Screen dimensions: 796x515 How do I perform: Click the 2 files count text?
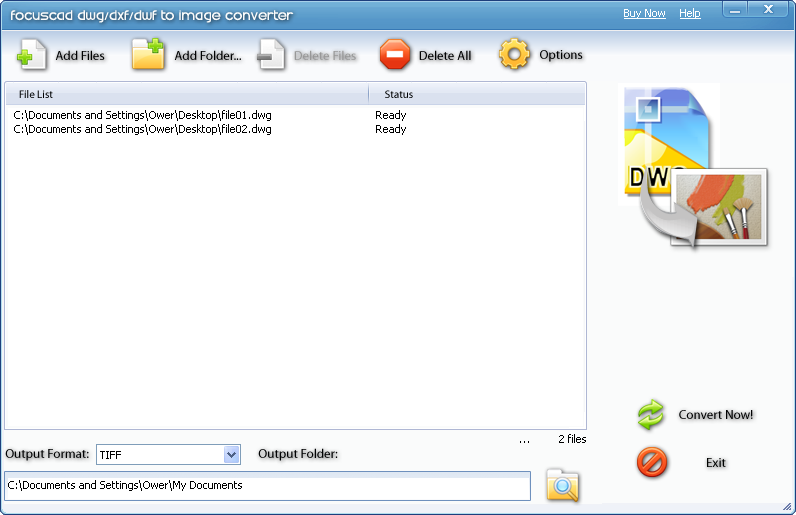(x=572, y=439)
